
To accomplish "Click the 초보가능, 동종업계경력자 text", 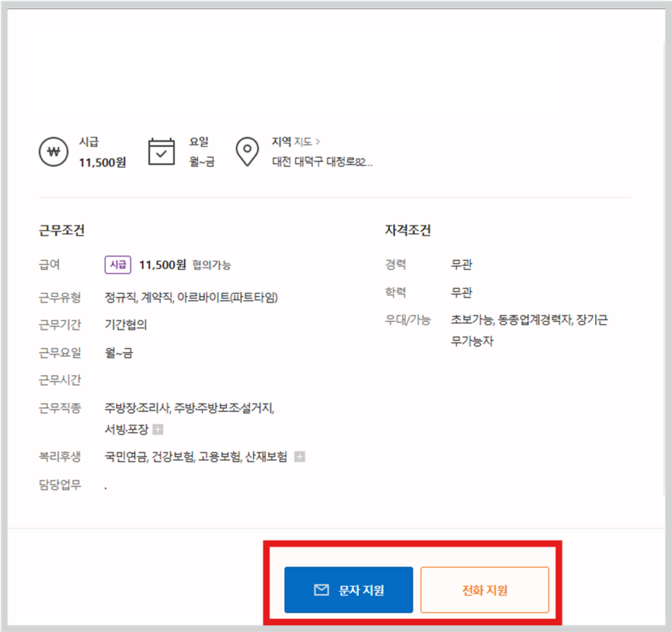I will click(x=511, y=320).
